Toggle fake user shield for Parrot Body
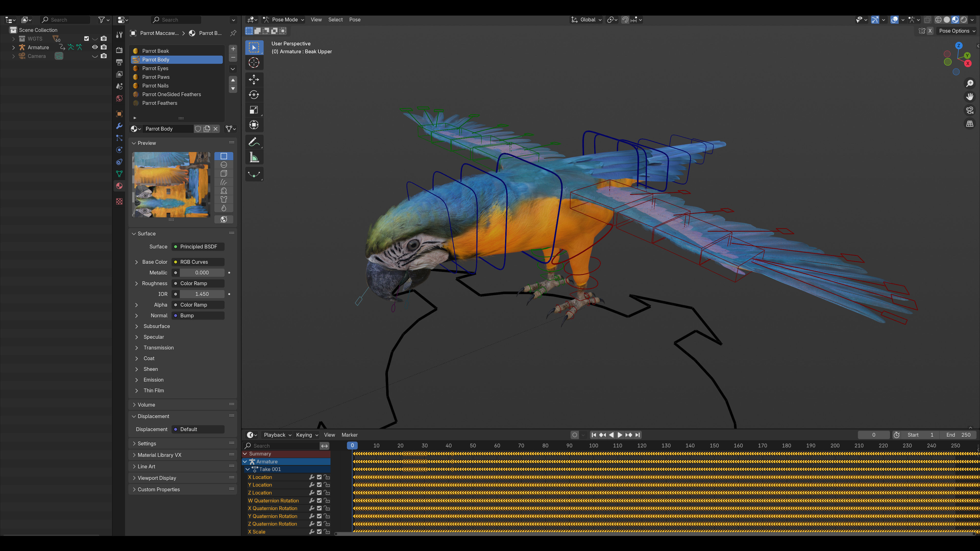This screenshot has width=980, height=551. click(x=198, y=129)
